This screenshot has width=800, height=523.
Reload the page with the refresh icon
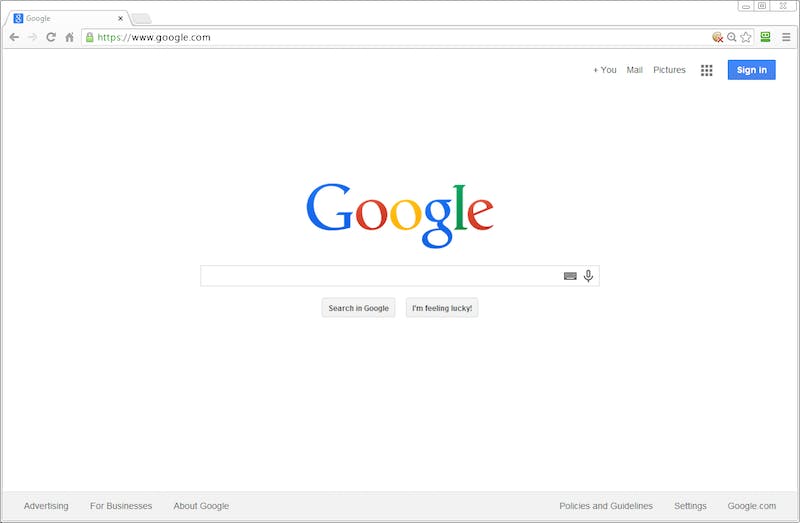click(51, 37)
